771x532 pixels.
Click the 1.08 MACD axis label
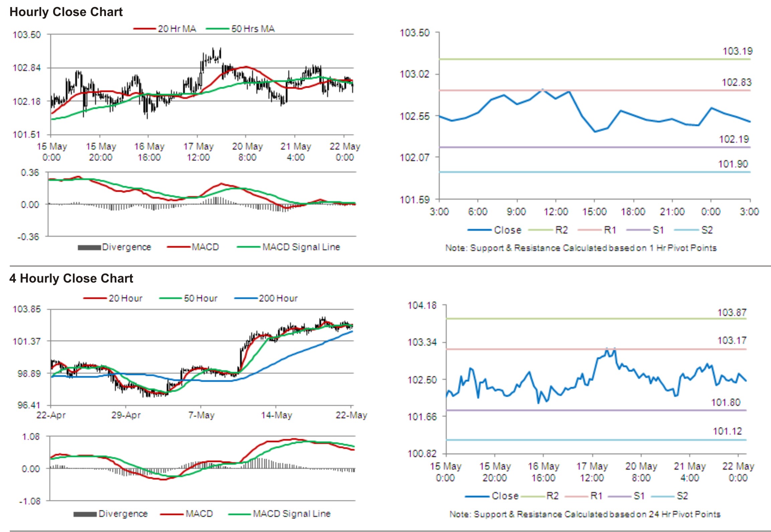[x=31, y=437]
